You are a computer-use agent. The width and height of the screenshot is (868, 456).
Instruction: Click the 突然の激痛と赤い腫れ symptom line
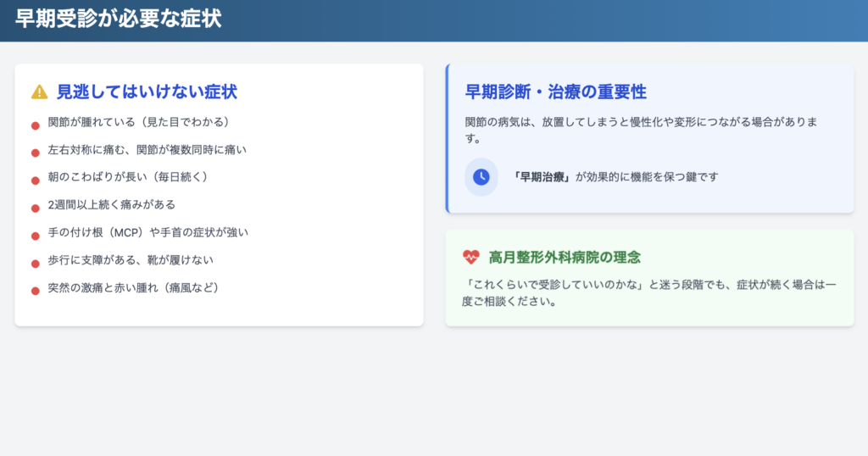pyautogui.click(x=134, y=287)
